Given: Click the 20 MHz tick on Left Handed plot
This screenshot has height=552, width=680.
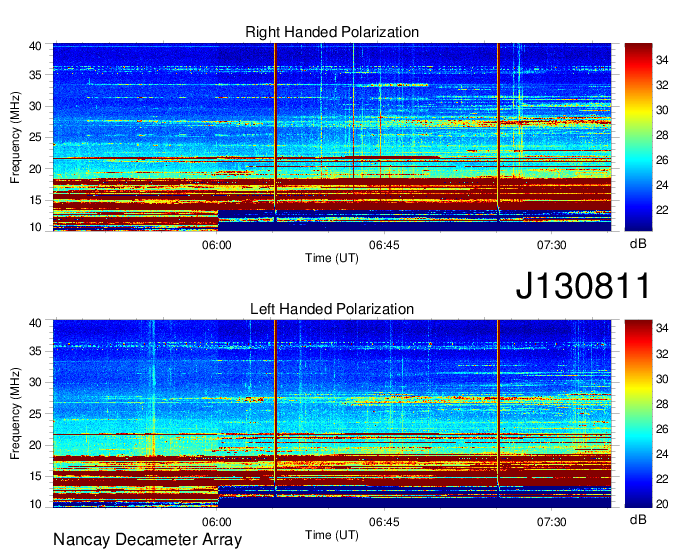Looking at the screenshot, I should pos(35,445).
